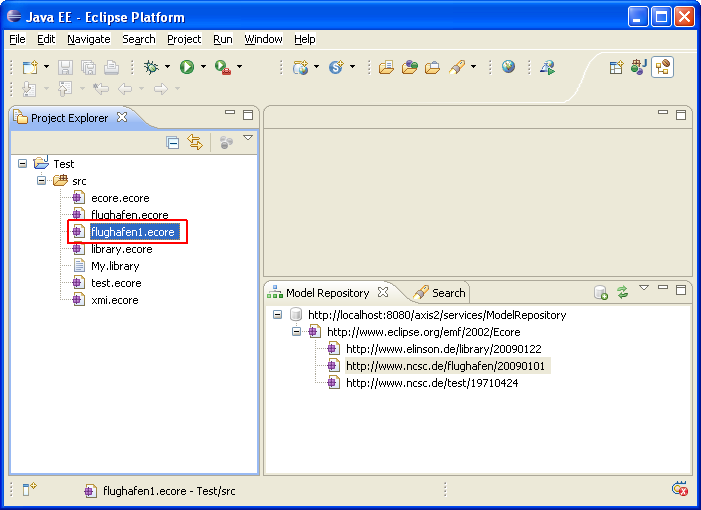Click the Save All toolbar icon

click(x=89, y=67)
